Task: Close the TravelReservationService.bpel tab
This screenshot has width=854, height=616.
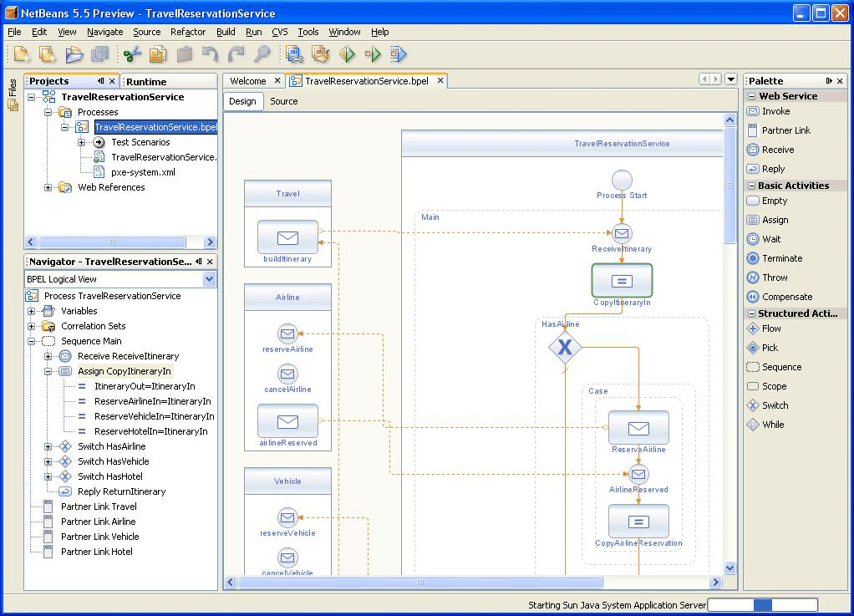Action: click(440, 80)
